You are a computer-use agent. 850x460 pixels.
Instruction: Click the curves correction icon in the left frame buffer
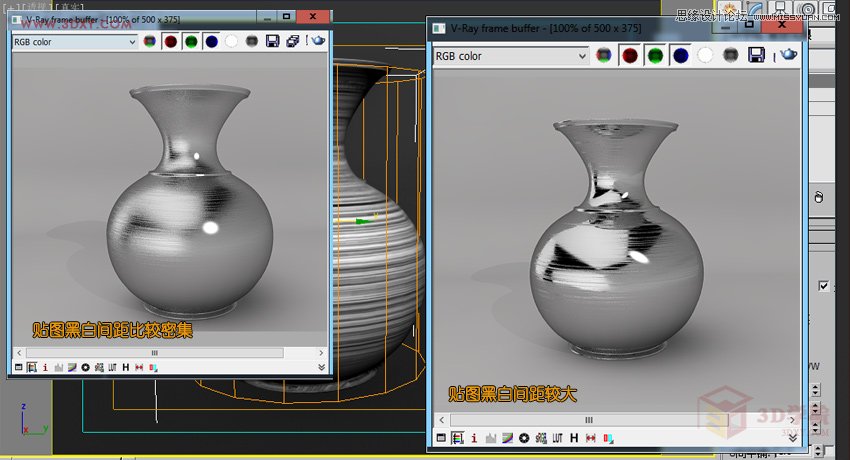coord(72,367)
